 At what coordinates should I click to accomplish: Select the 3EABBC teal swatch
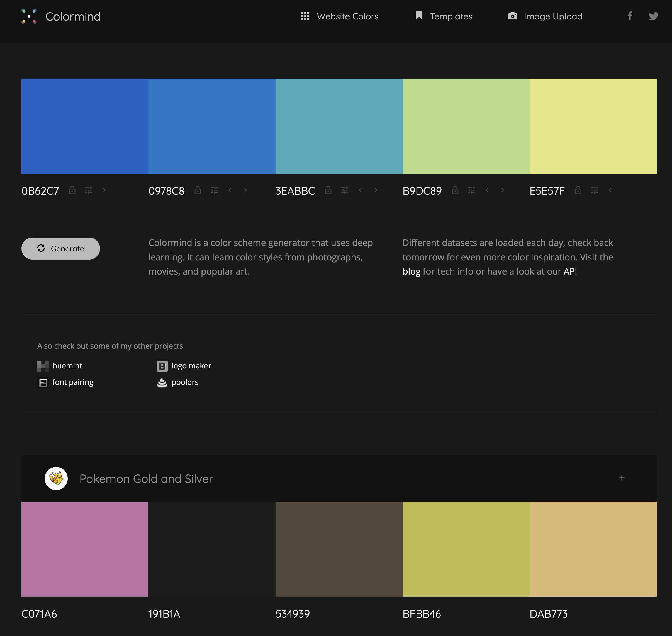pos(339,126)
